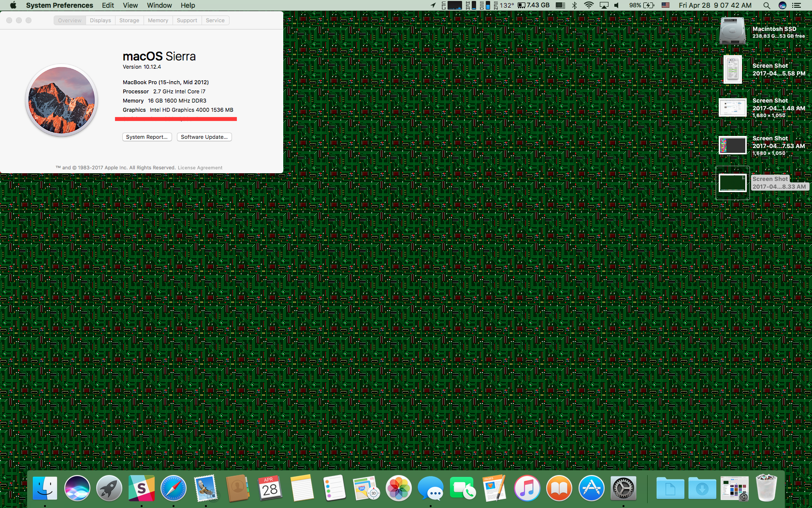Open Photos app in Dock

pyautogui.click(x=398, y=488)
